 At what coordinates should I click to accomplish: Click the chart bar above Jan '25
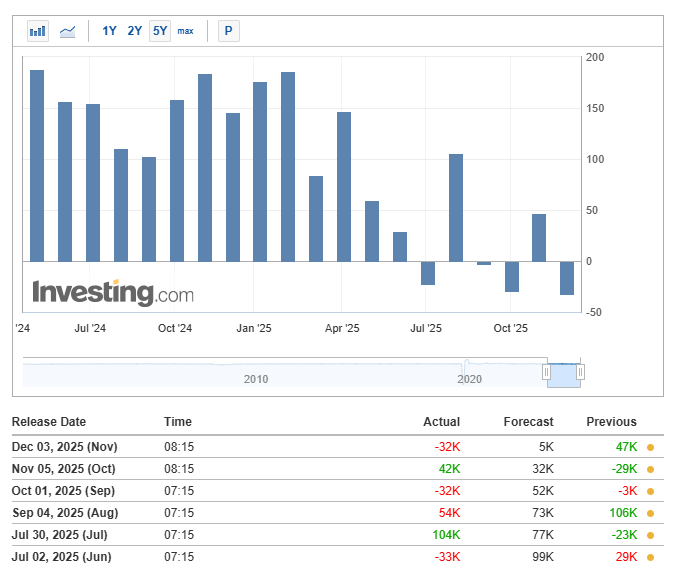click(x=260, y=171)
